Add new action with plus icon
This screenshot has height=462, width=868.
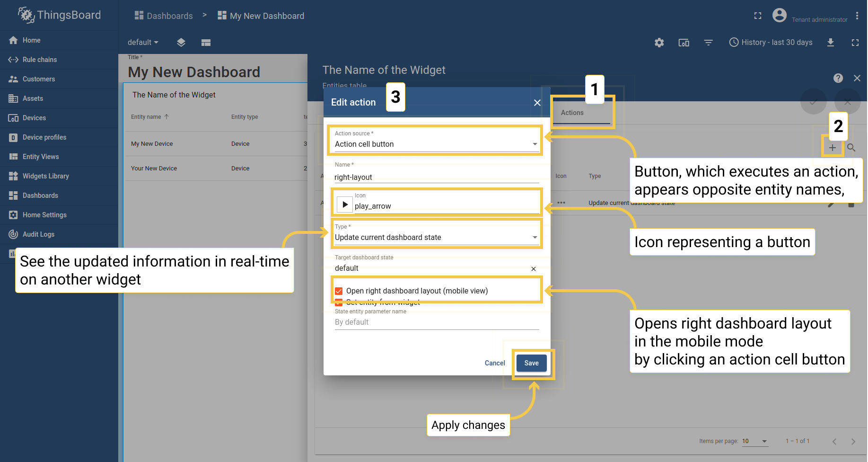click(832, 148)
